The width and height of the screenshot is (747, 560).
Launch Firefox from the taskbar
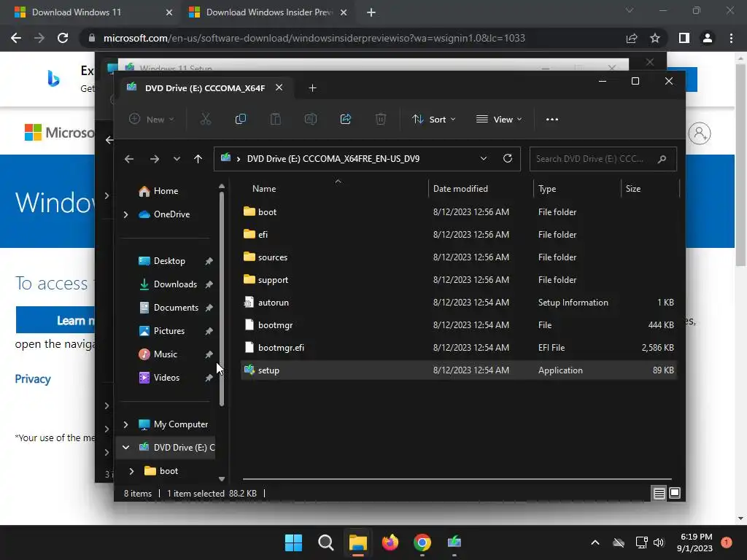tap(390, 542)
